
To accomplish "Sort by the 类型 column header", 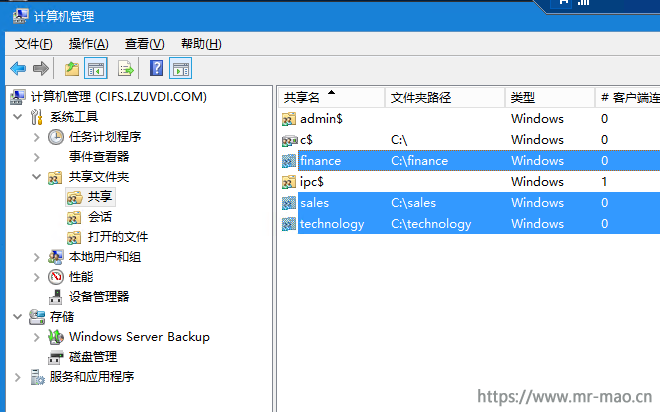I will pos(550,98).
